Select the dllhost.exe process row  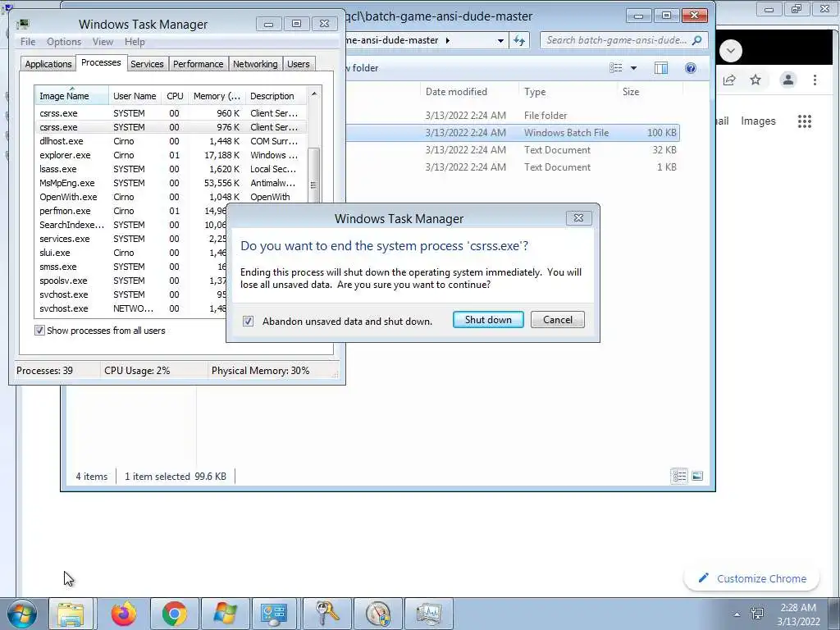[x=171, y=141]
